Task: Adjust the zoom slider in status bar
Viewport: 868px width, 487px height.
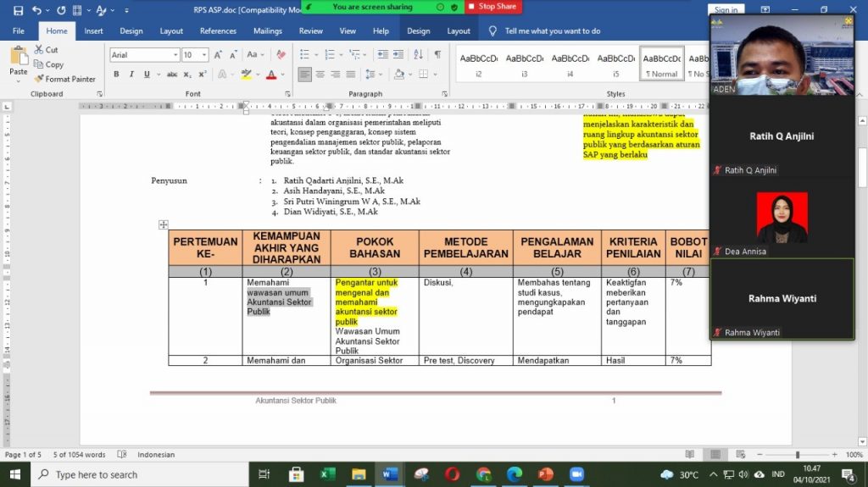Action: coord(797,454)
